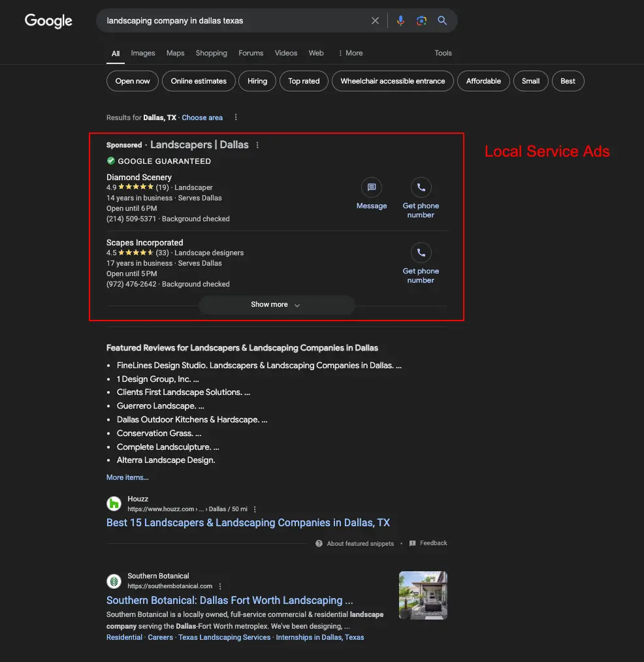The image size is (644, 662).
Task: Click Conservation Grass list item
Action: pyautogui.click(x=159, y=433)
